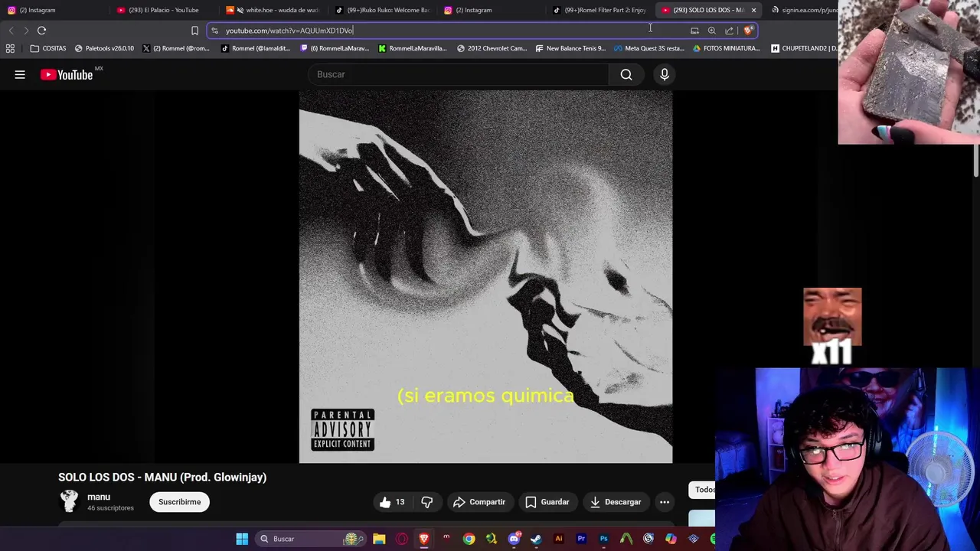Screen dimensions: 980x551
Task: Open the browser apps grid in bookmarks bar
Action: point(10,48)
